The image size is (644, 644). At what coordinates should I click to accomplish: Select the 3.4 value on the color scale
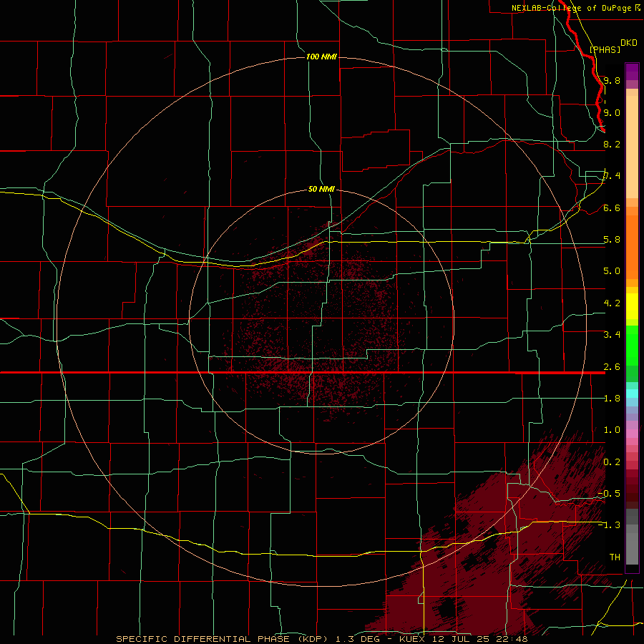tap(612, 335)
